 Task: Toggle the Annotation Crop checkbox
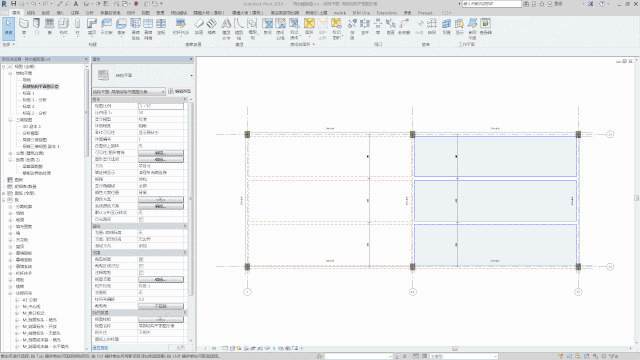pos(141,272)
